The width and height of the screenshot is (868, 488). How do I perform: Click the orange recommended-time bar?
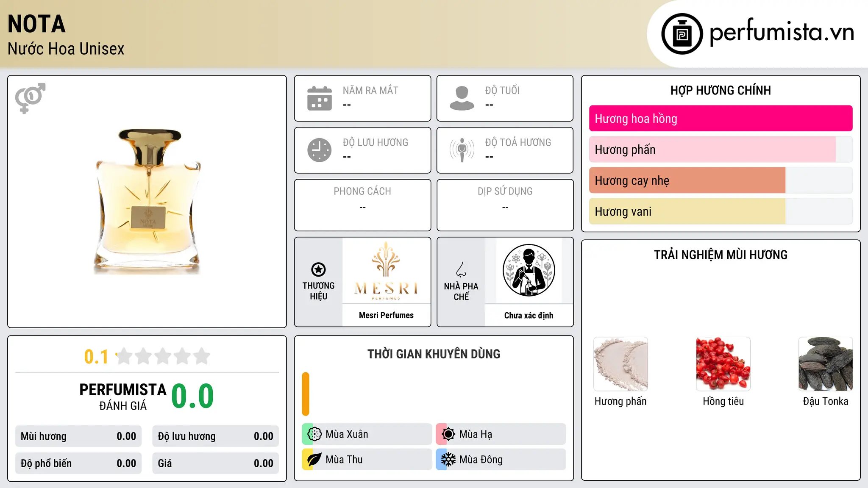coord(306,394)
